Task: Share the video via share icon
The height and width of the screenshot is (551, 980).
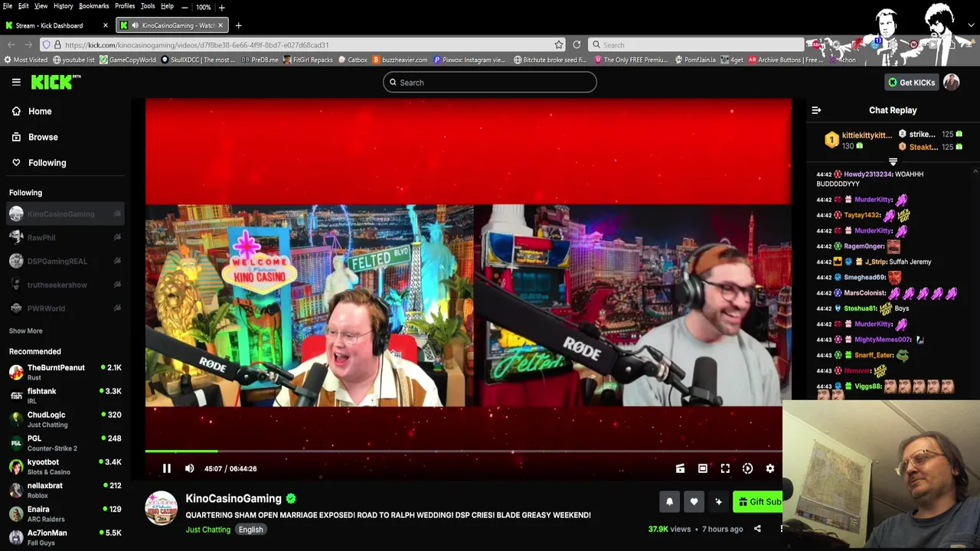Action: point(757,529)
